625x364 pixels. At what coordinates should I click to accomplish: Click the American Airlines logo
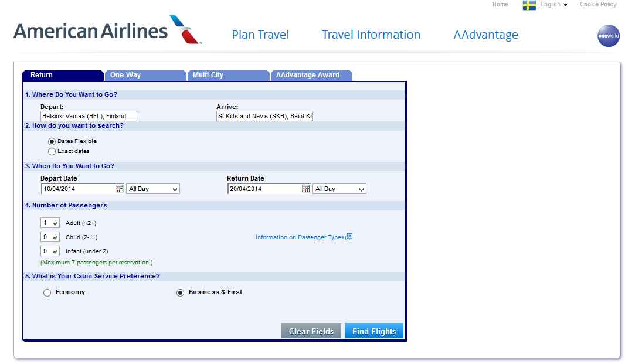point(107,30)
